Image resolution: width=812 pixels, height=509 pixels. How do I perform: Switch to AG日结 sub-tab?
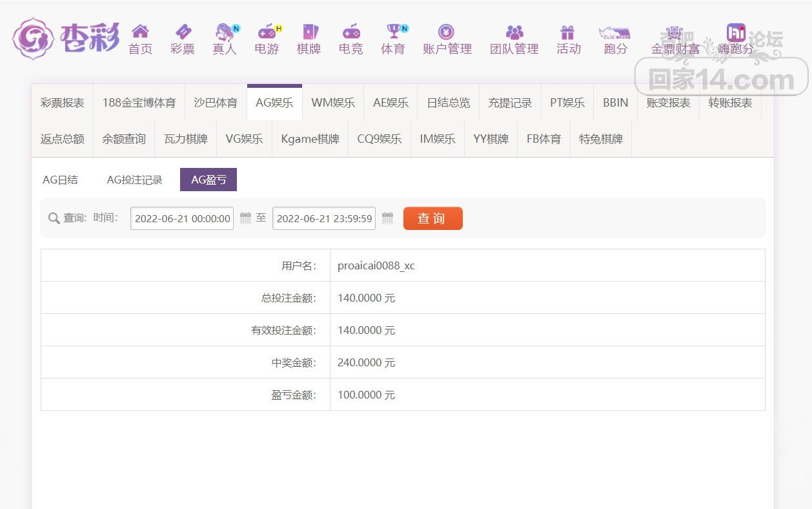tap(60, 180)
